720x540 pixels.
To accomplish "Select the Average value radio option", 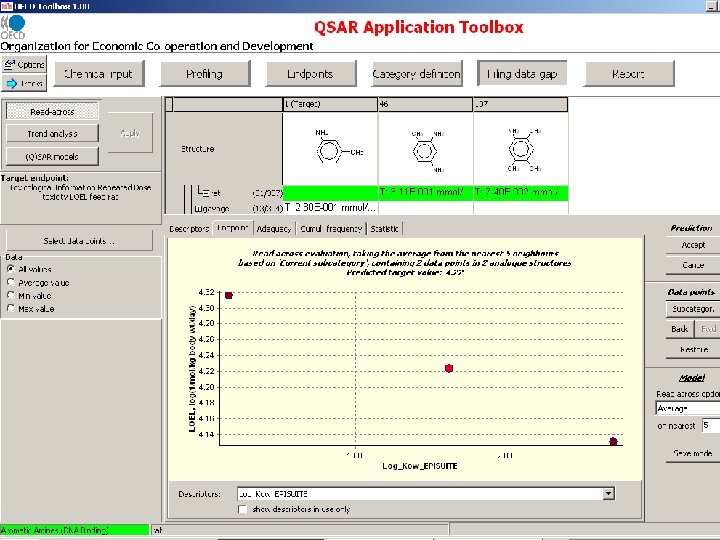I will (11, 282).
